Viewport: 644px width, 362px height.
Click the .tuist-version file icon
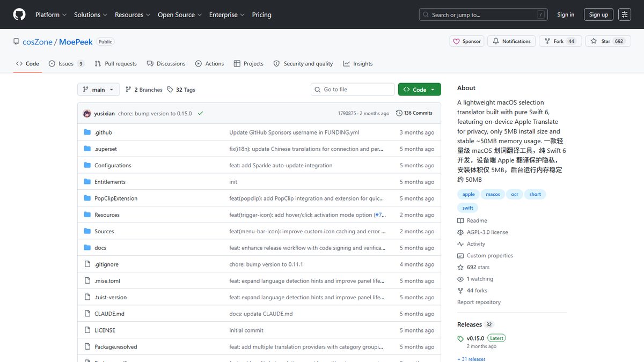[87, 297]
